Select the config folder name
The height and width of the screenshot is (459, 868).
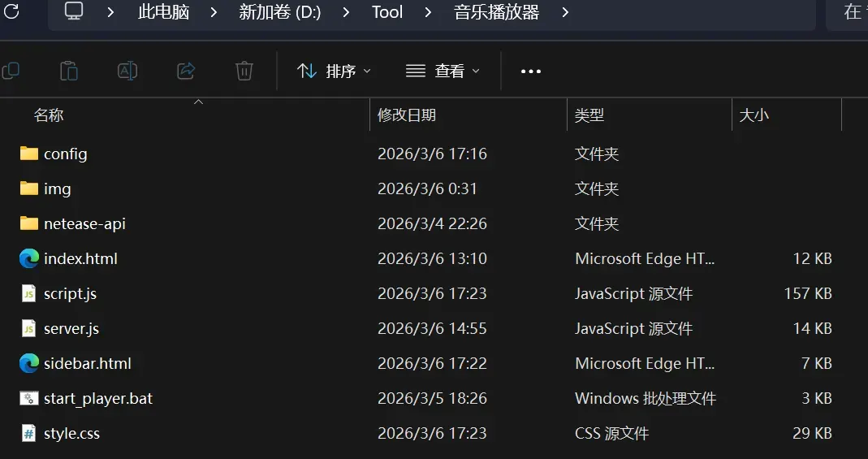click(x=65, y=154)
